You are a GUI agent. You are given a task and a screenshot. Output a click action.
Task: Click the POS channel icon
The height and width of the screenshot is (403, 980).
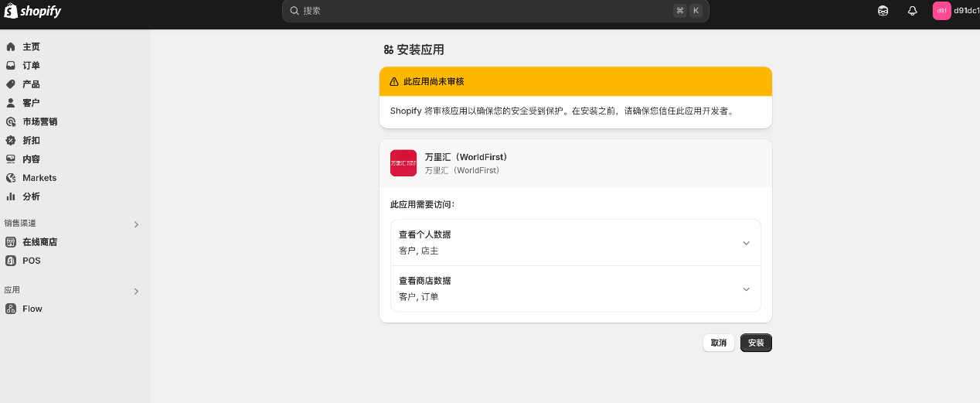(x=11, y=261)
